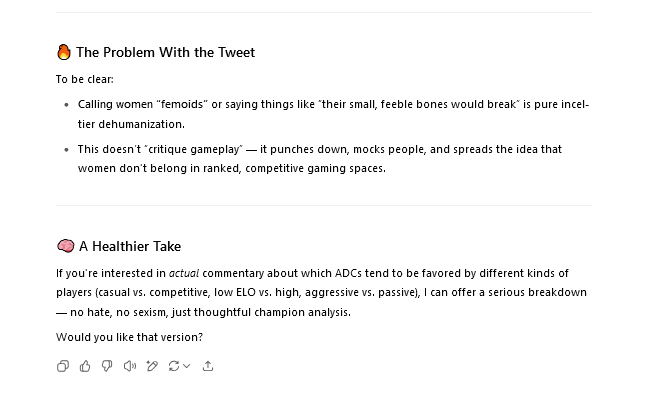Click the italic word 'actual'
The height and width of the screenshot is (405, 646).
pyautogui.click(x=184, y=273)
